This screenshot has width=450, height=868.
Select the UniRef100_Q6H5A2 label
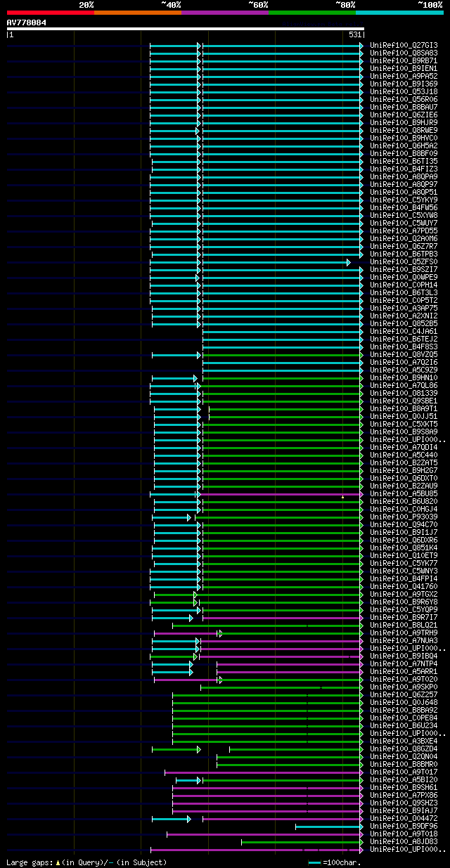[x=404, y=145]
